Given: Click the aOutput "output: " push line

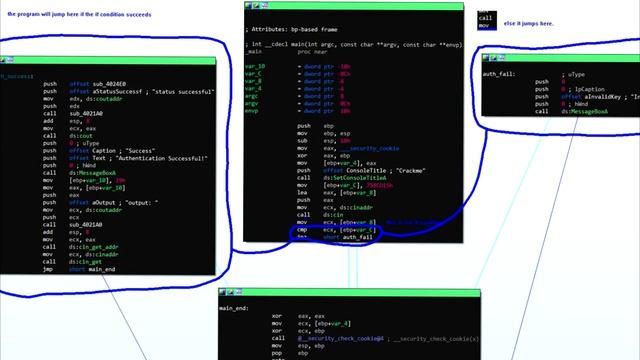Looking at the screenshot, I should pos(101,202).
